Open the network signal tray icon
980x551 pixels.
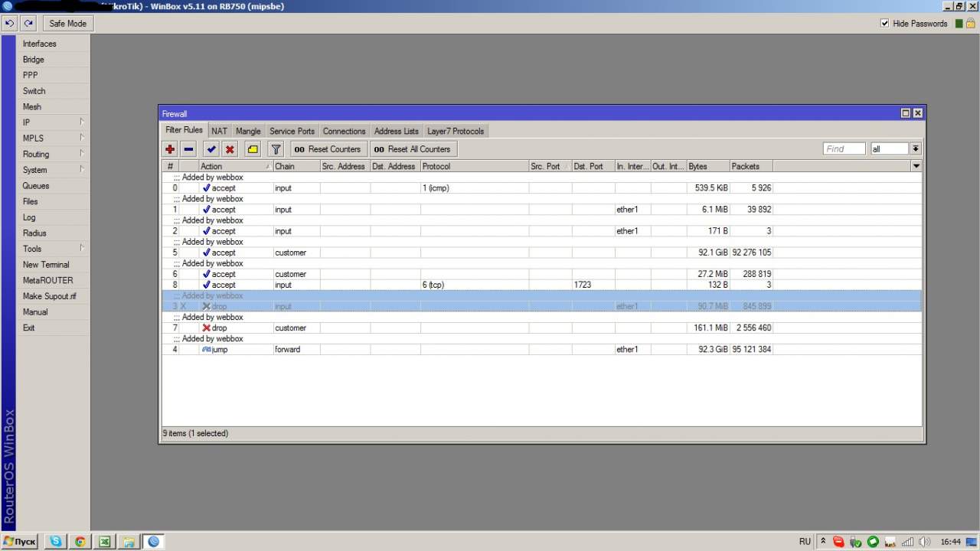[x=907, y=542]
